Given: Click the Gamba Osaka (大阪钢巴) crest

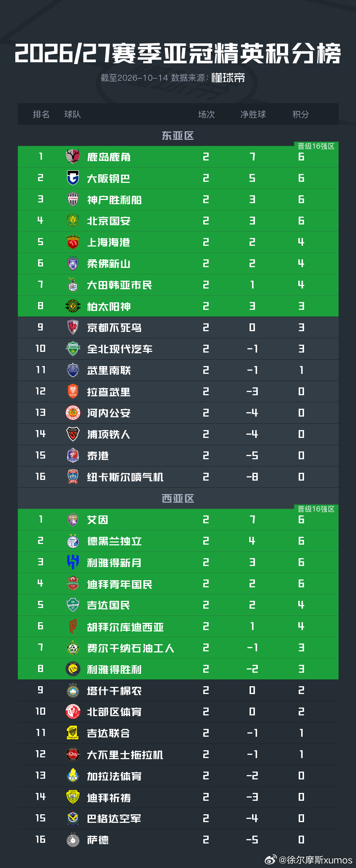Looking at the screenshot, I should pyautogui.click(x=73, y=178).
